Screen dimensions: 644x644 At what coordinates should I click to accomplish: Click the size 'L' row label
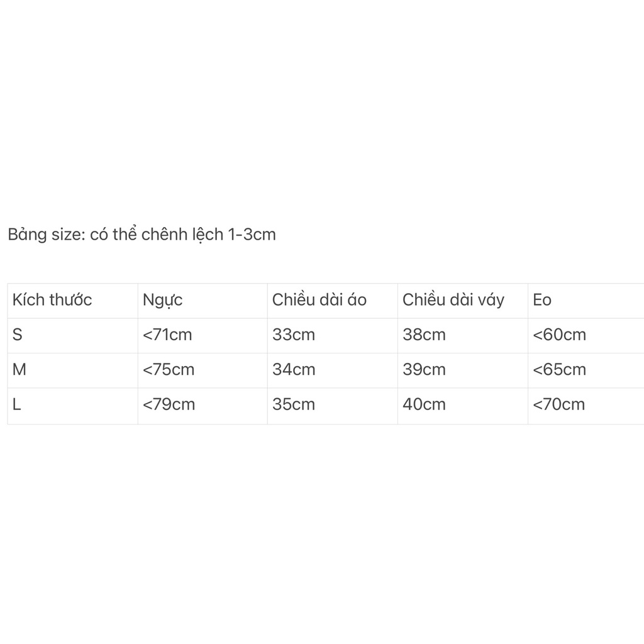pos(17,404)
